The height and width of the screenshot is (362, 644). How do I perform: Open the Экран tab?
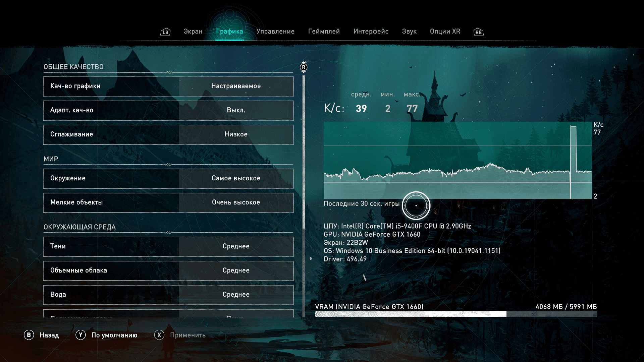193,32
